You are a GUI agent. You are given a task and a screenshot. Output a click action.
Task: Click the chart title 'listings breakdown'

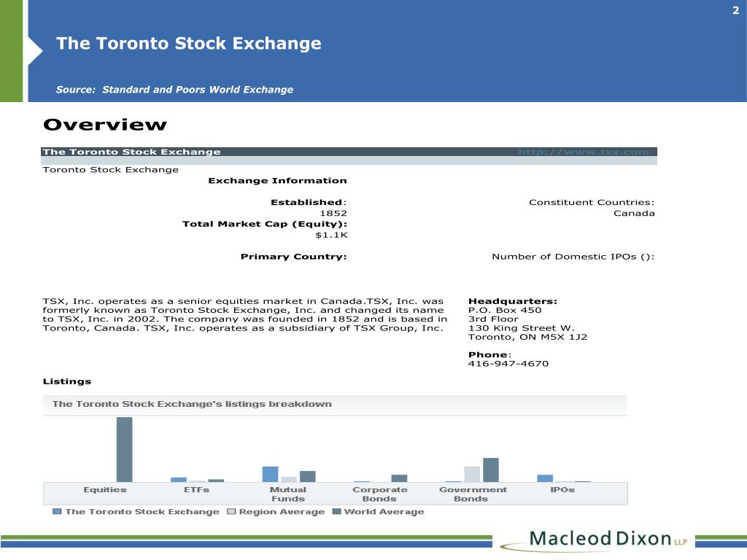[192, 404]
